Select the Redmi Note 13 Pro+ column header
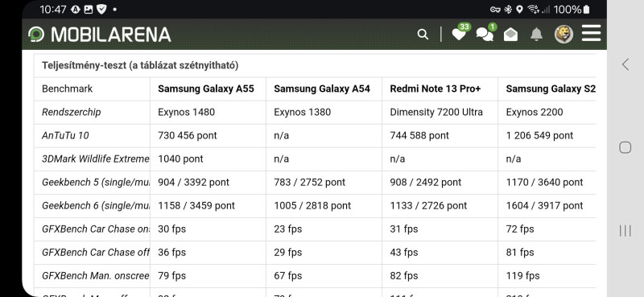 435,89
